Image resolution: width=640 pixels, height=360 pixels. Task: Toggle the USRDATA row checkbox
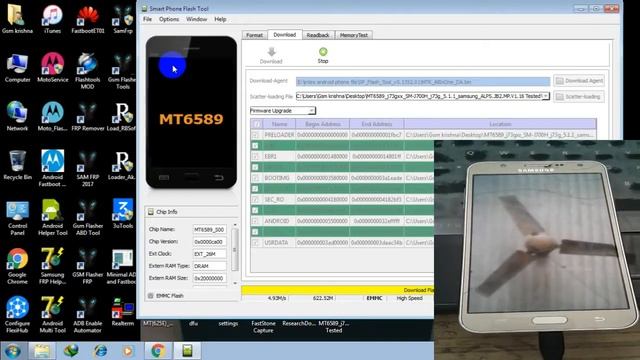[256, 242]
